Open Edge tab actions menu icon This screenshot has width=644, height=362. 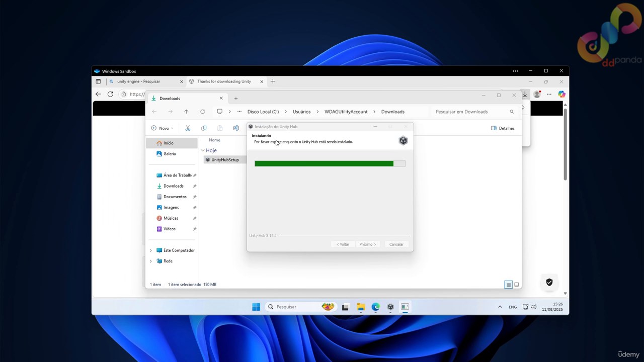click(x=98, y=81)
